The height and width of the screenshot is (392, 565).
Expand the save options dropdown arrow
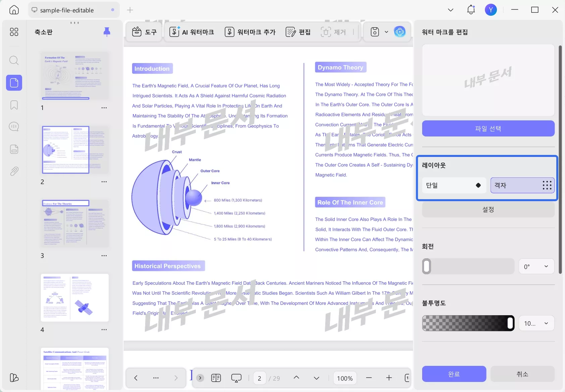[x=386, y=32]
